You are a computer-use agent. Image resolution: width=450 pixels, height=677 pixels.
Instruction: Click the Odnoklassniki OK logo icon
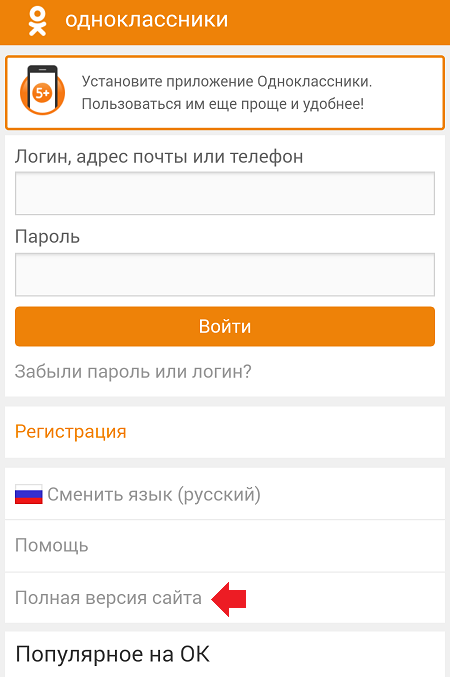coord(37,22)
